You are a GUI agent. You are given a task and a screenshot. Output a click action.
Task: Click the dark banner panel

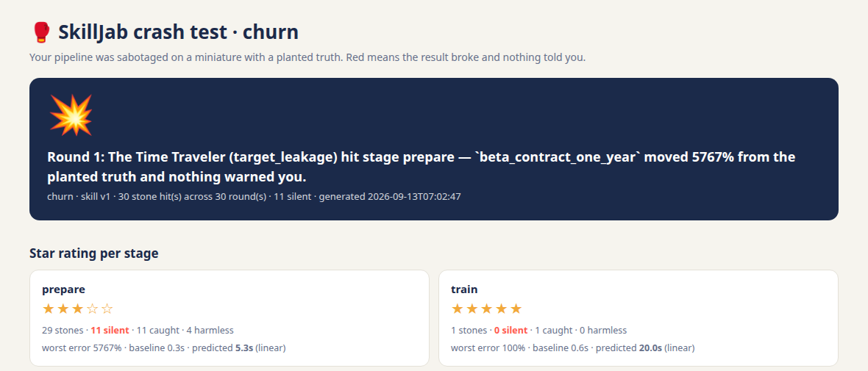point(434,149)
